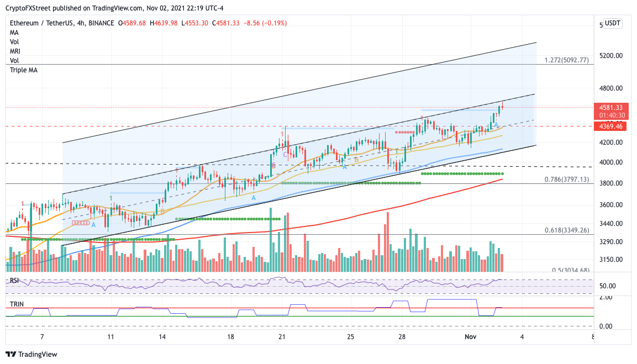This screenshot has height=364, width=637.
Task: Click the Nov date marker on time axis
Action: click(471, 336)
